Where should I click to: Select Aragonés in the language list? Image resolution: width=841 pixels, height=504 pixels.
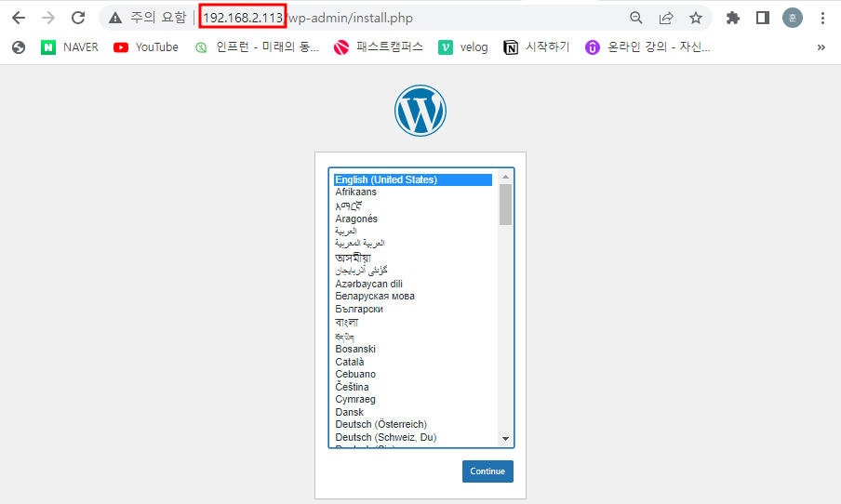click(x=413, y=219)
